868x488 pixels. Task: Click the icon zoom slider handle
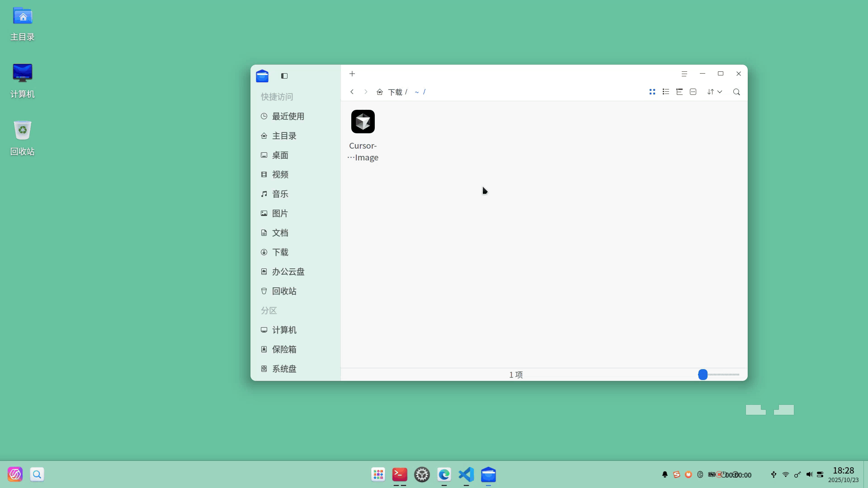click(x=703, y=375)
